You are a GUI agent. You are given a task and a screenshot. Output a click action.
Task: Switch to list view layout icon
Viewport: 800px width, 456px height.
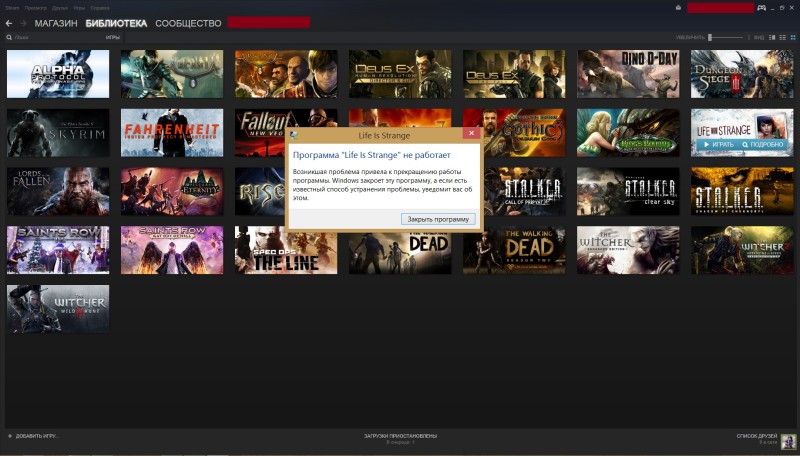(x=782, y=37)
